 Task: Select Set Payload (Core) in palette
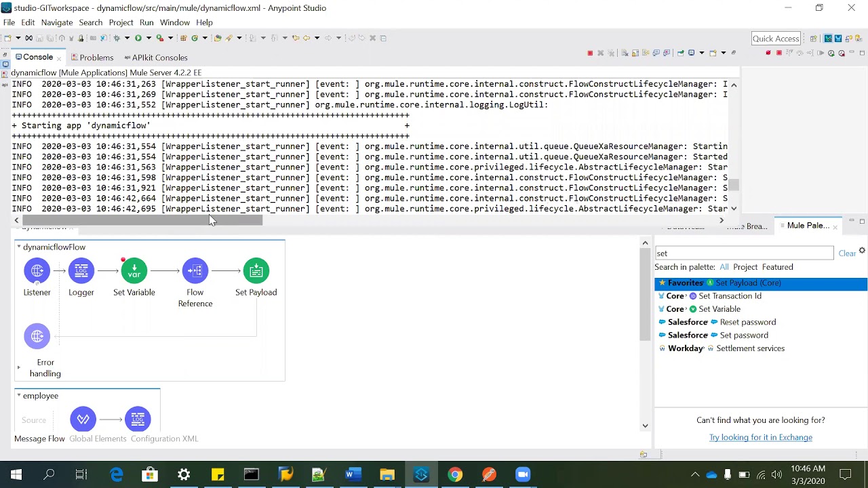(761, 283)
